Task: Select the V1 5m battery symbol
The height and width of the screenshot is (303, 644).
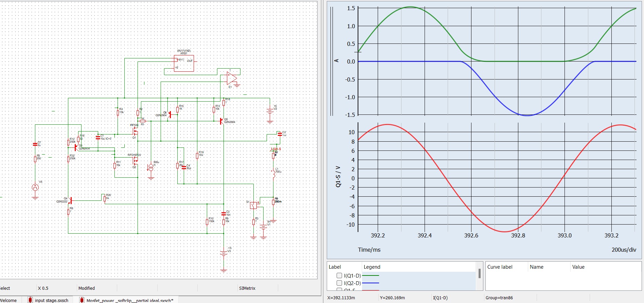Action: coord(264,227)
